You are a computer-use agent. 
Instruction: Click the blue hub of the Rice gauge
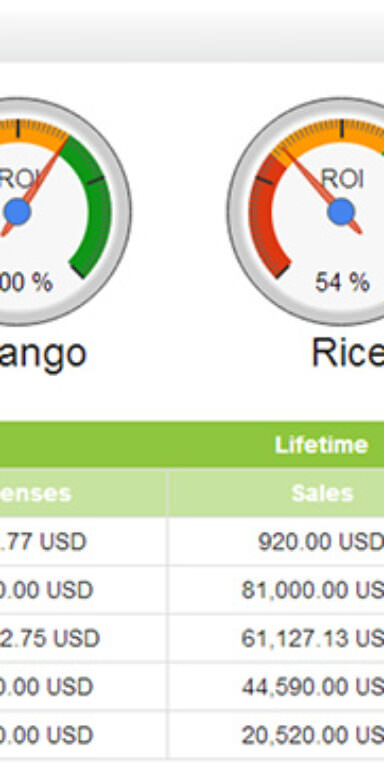341,212
